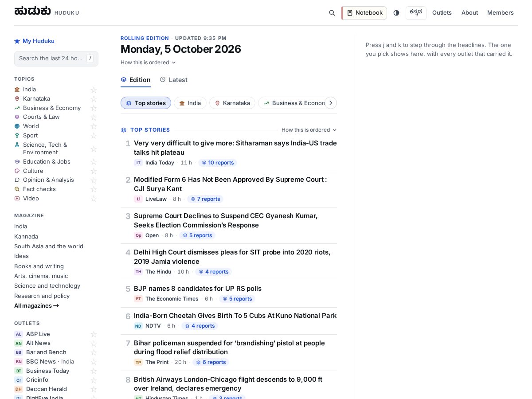Click Economic Times outlet badge icon
The image size is (532, 399).
coord(138,299)
